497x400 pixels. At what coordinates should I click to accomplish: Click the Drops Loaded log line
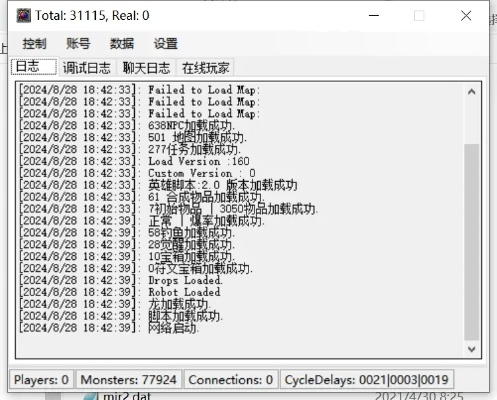point(121,280)
